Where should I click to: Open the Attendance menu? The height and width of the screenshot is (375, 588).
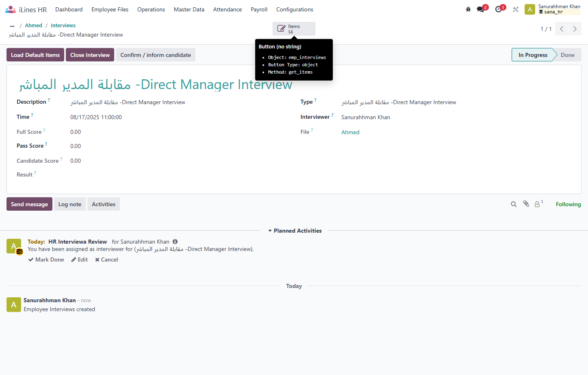228,9
